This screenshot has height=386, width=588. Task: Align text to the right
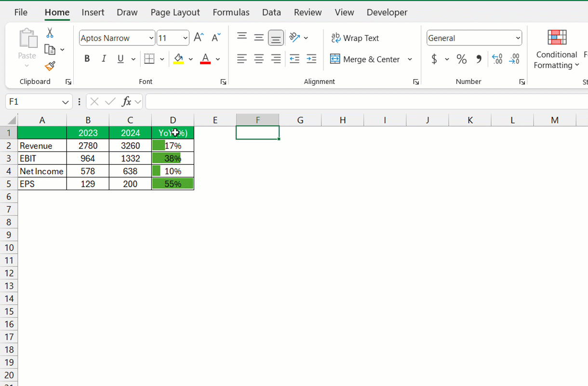tap(276, 59)
